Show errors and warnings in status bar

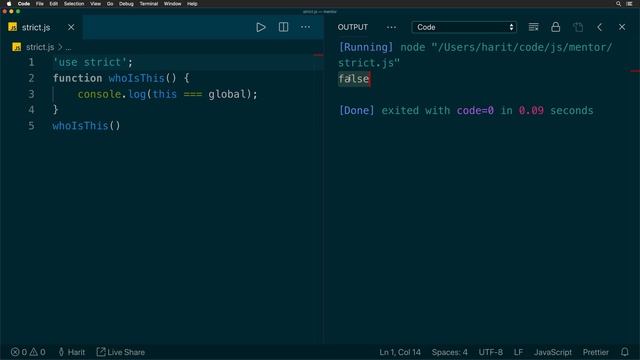28,352
